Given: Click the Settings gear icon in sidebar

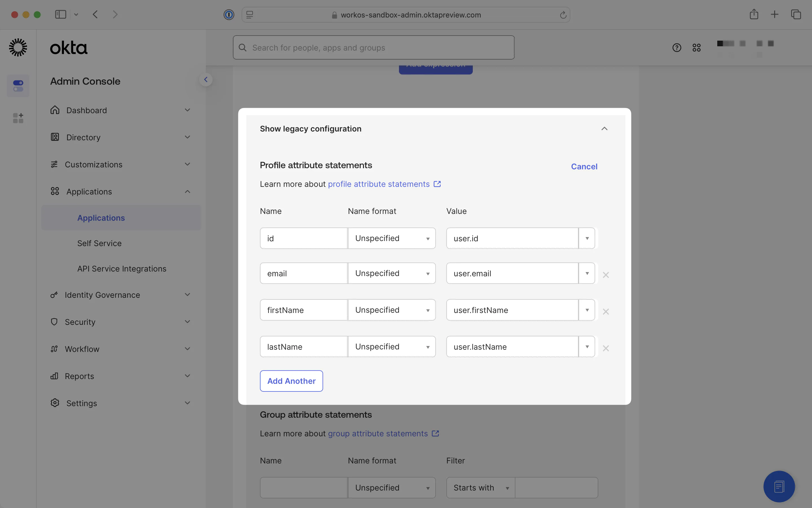Looking at the screenshot, I should tap(55, 403).
